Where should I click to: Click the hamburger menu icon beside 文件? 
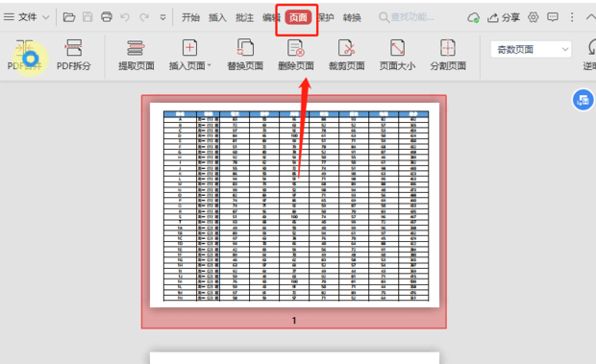pyautogui.click(x=9, y=17)
